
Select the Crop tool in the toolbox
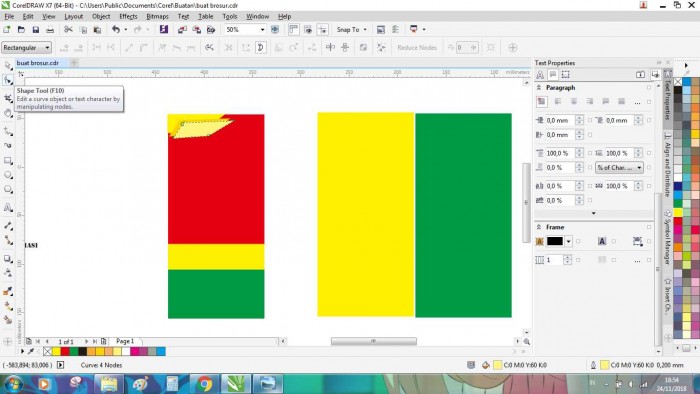[x=8, y=98]
